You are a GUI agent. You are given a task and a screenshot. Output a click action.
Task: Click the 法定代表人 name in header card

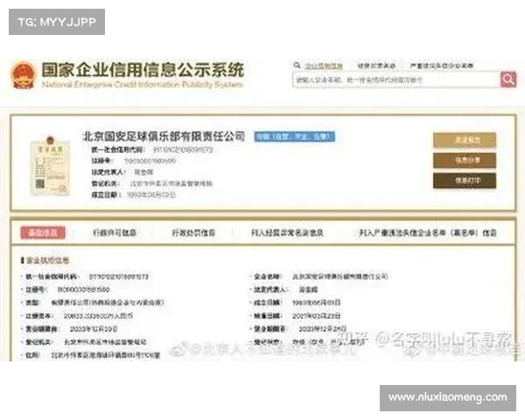click(x=143, y=172)
